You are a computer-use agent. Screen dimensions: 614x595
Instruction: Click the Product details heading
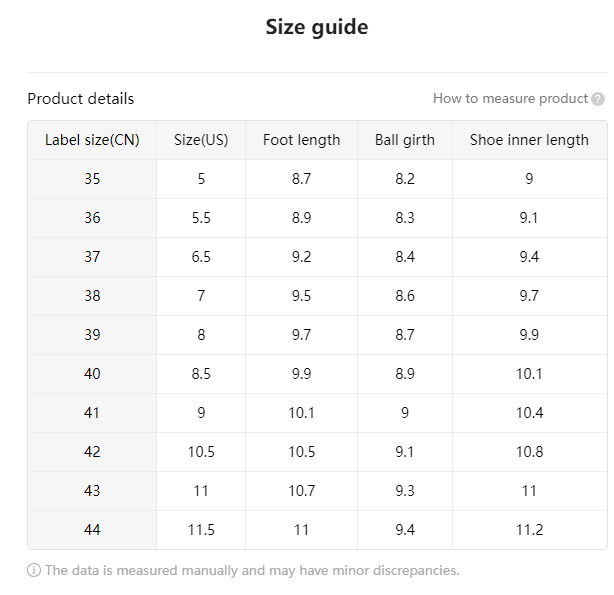81,99
